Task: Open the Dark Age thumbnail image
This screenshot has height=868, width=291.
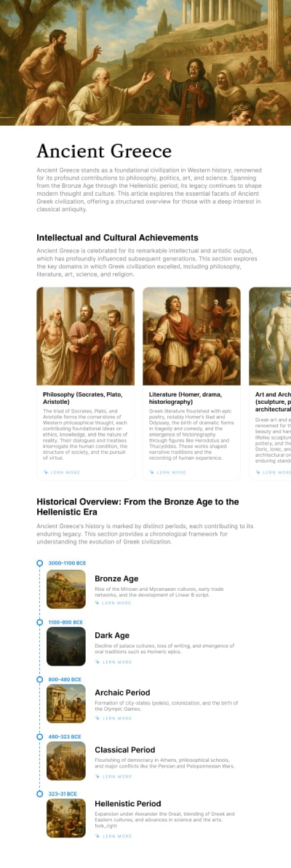Action: click(x=65, y=646)
